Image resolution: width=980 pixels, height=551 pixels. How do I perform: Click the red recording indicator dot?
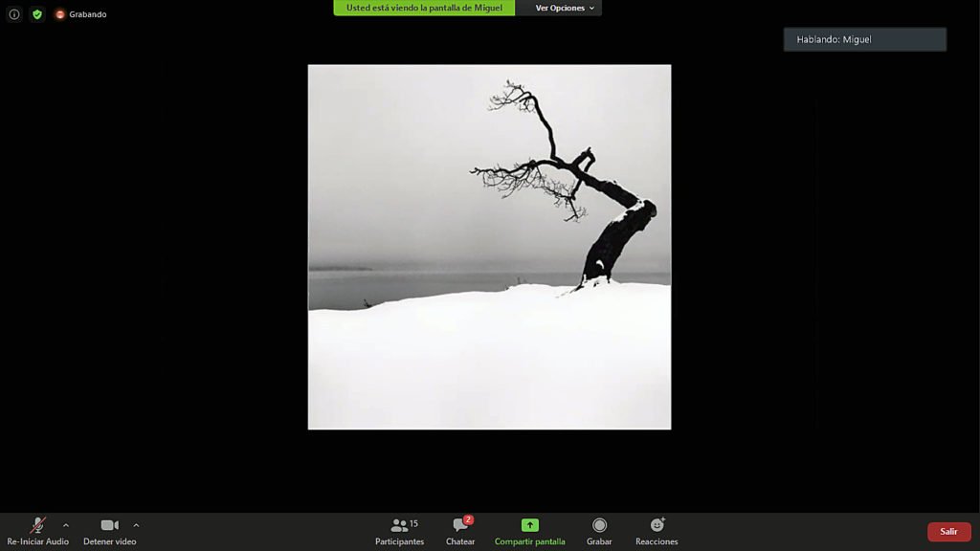(x=60, y=14)
